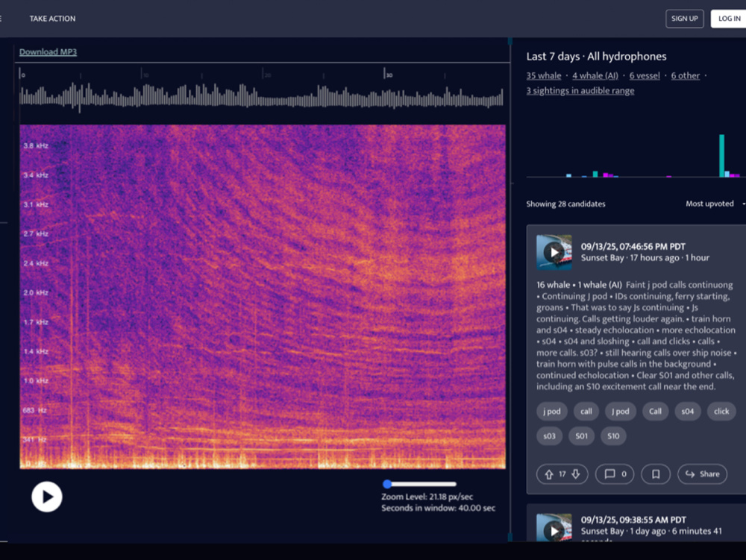Share the 07:46:56 PM candidate
This screenshot has height=560, width=746.
702,474
